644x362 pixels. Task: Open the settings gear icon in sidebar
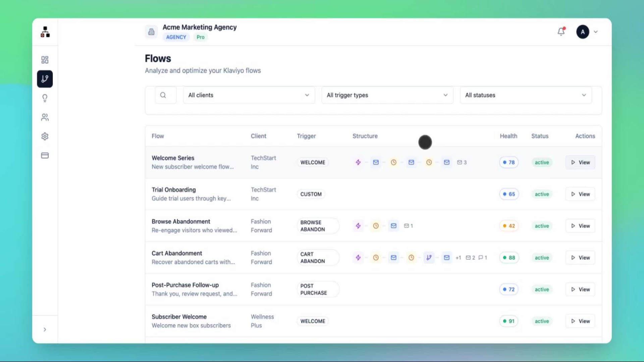coord(45,136)
